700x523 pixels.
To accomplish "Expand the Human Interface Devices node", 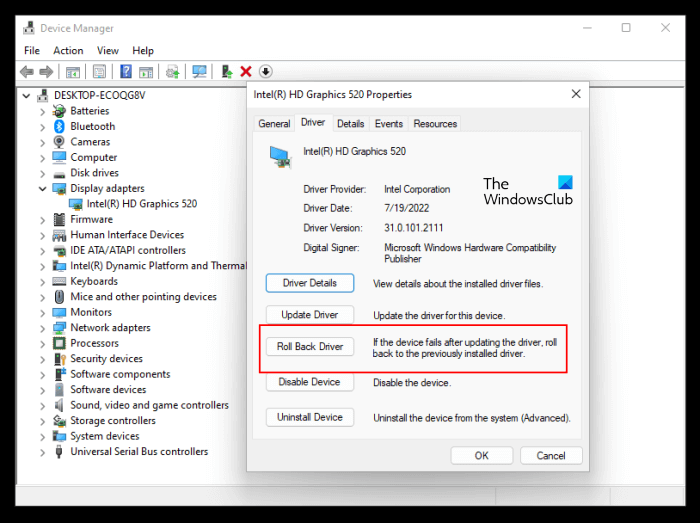I will (x=42, y=235).
